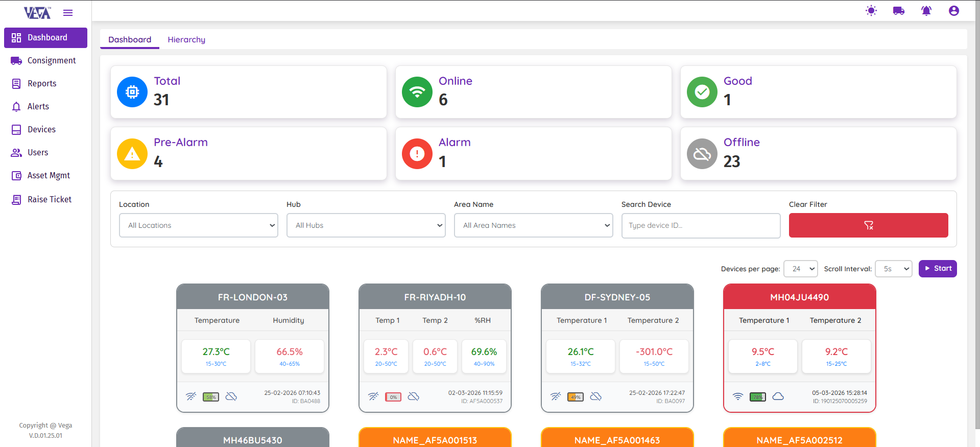Open Consignment from the sidebar

[x=45, y=61]
